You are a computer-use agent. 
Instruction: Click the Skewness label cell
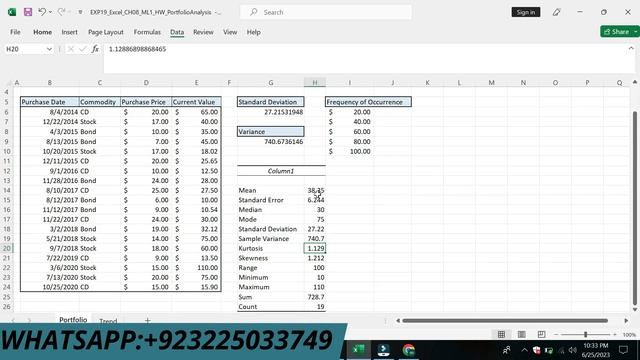click(x=271, y=258)
